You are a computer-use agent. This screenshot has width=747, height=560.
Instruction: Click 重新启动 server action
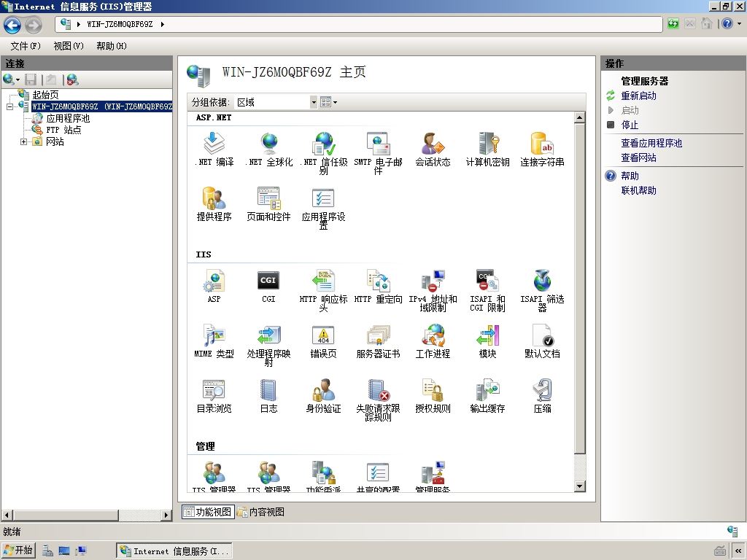coord(638,96)
